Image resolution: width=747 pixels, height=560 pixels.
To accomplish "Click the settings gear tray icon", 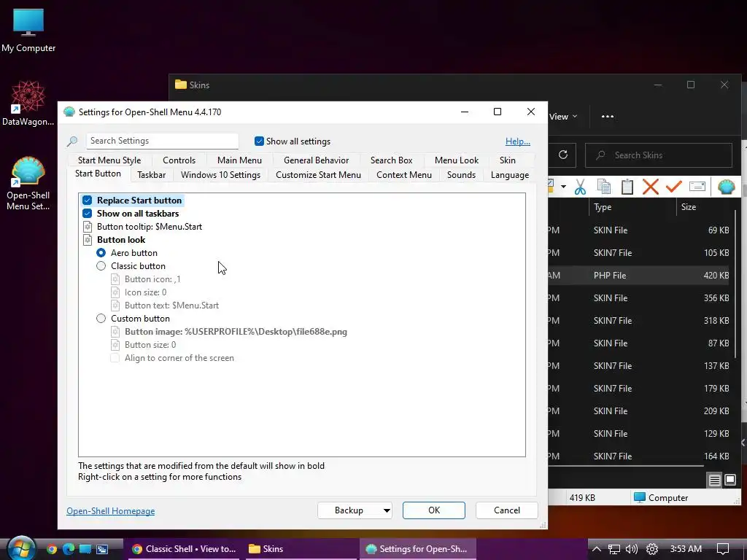I will click(x=652, y=549).
